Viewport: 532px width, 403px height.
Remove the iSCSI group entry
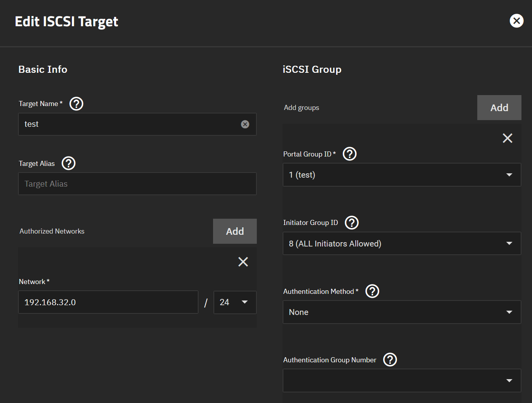(x=507, y=138)
